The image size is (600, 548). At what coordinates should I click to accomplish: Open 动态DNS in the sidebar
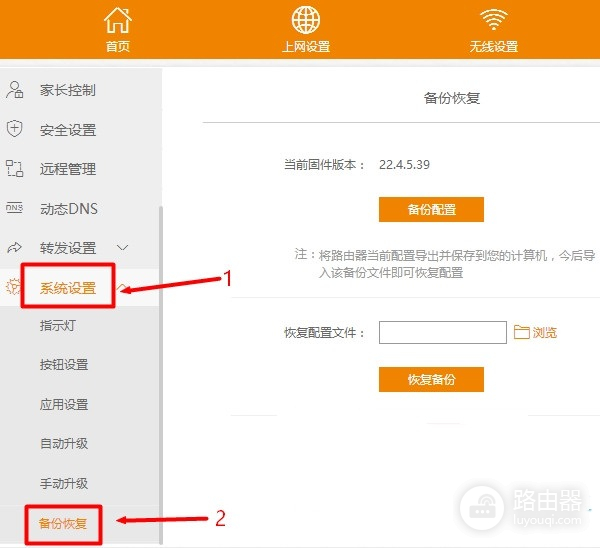click(x=69, y=209)
